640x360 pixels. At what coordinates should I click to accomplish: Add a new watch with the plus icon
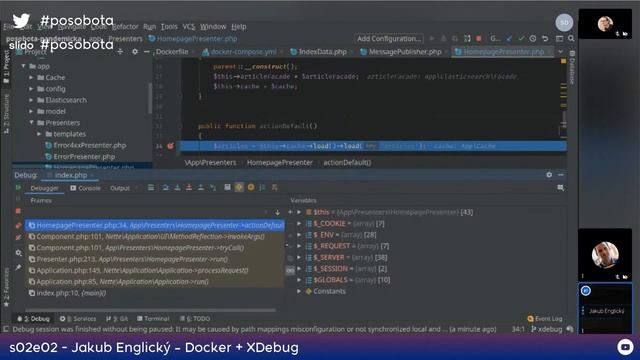[x=290, y=212]
